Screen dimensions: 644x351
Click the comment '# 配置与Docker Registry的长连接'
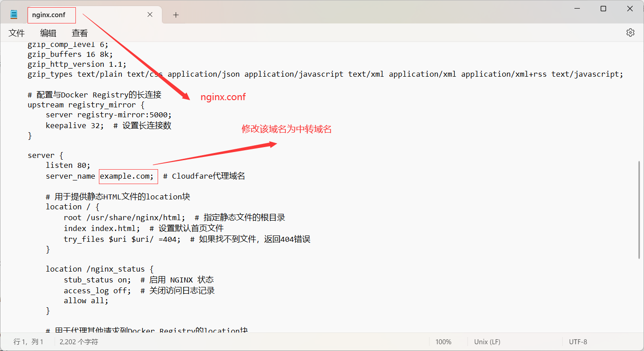(94, 95)
